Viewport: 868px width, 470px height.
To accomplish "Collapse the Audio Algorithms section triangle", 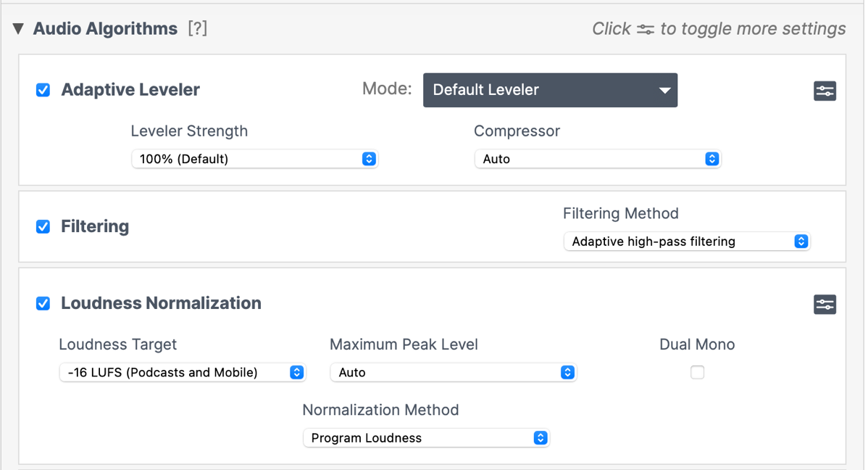I will click(x=18, y=29).
